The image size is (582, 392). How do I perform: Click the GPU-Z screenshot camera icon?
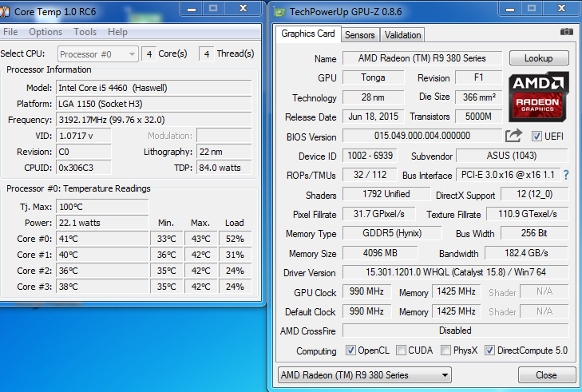pyautogui.click(x=566, y=32)
